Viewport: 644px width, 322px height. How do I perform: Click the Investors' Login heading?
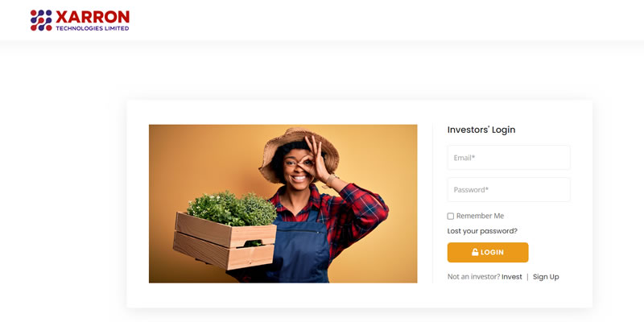click(481, 130)
